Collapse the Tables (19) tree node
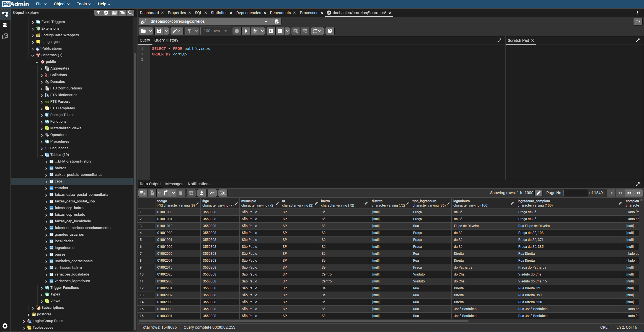644x332 pixels. (x=42, y=155)
